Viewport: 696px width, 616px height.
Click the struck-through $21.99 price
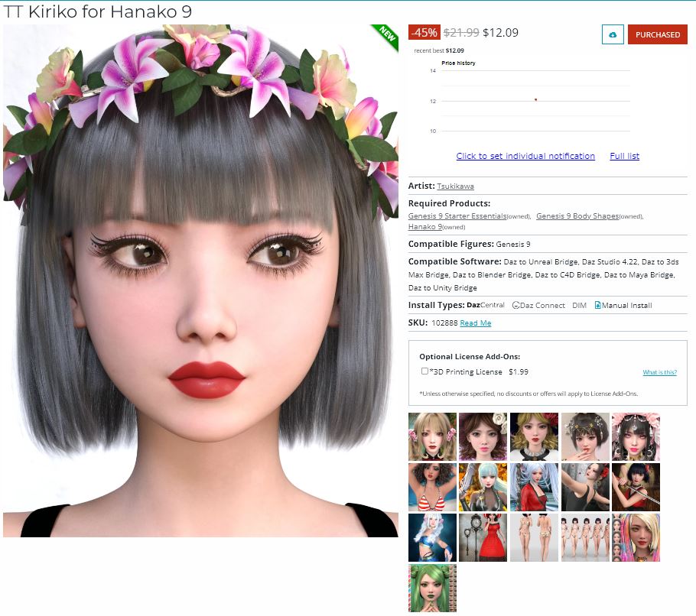[x=461, y=32]
